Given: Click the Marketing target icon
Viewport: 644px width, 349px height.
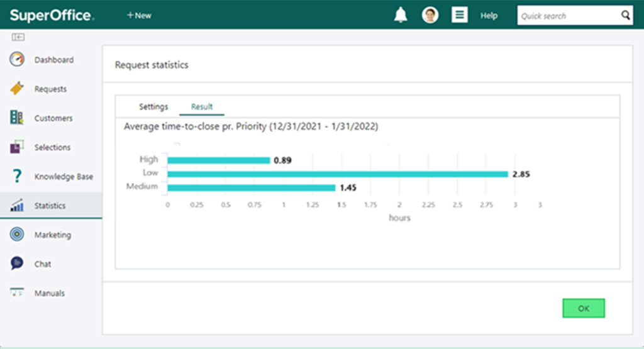Looking at the screenshot, I should 17,234.
